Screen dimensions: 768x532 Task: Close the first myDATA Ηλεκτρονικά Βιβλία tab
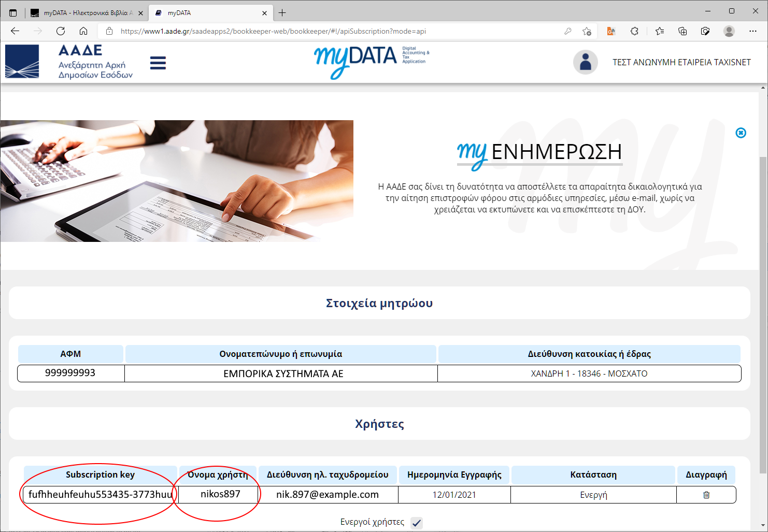click(x=140, y=13)
